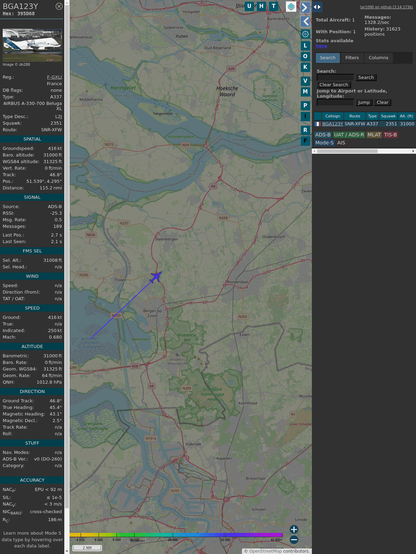Click the Mode-S source legend label
The image size is (416, 554).
tap(324, 143)
